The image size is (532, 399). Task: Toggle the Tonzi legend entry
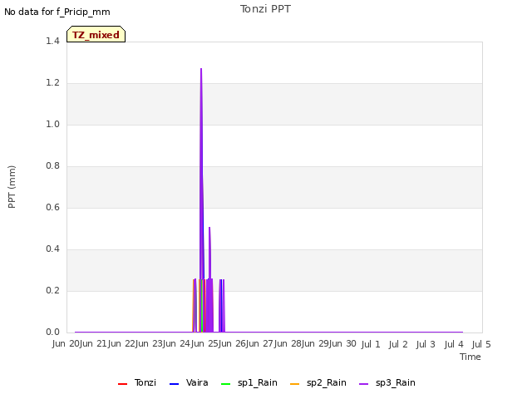pyautogui.click(x=137, y=383)
